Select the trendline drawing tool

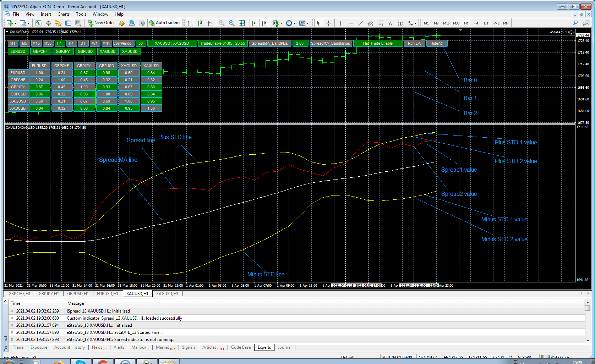360,23
